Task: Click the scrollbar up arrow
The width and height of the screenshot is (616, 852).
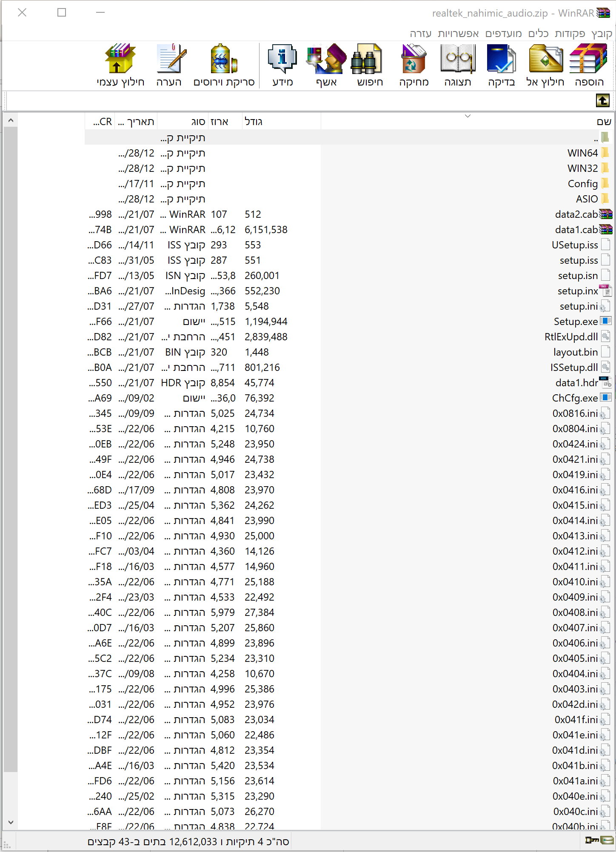Action: [x=11, y=120]
